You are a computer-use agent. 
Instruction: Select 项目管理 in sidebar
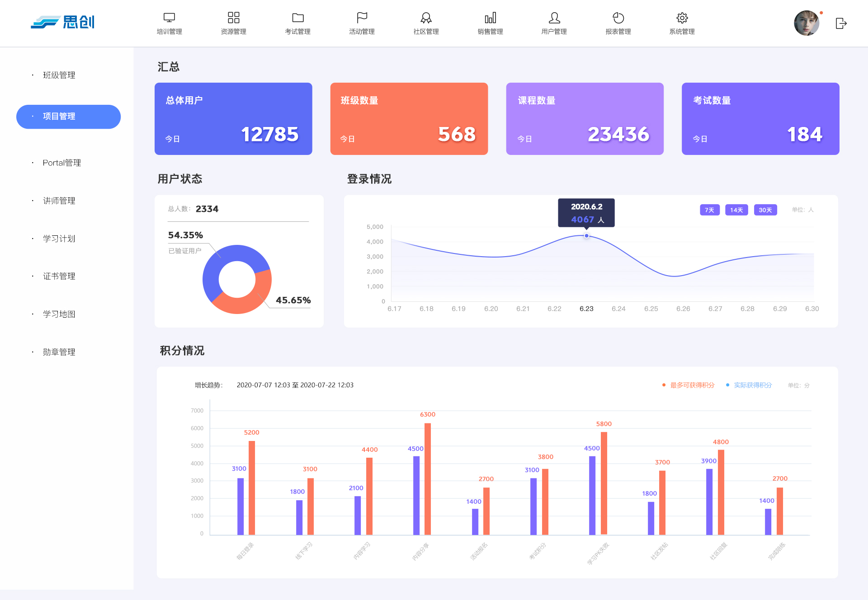click(x=68, y=117)
